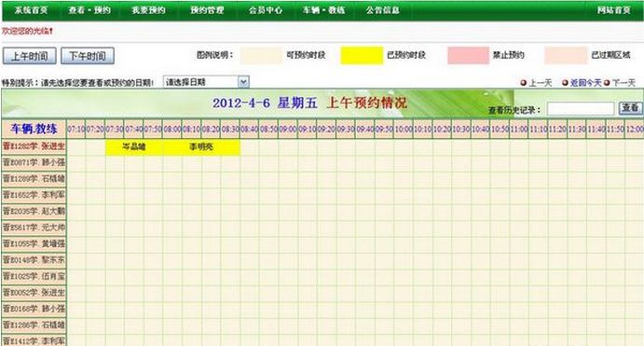Click the 已过期区域 legend swatch
Viewport: 644px width, 346px height.
tap(566, 55)
